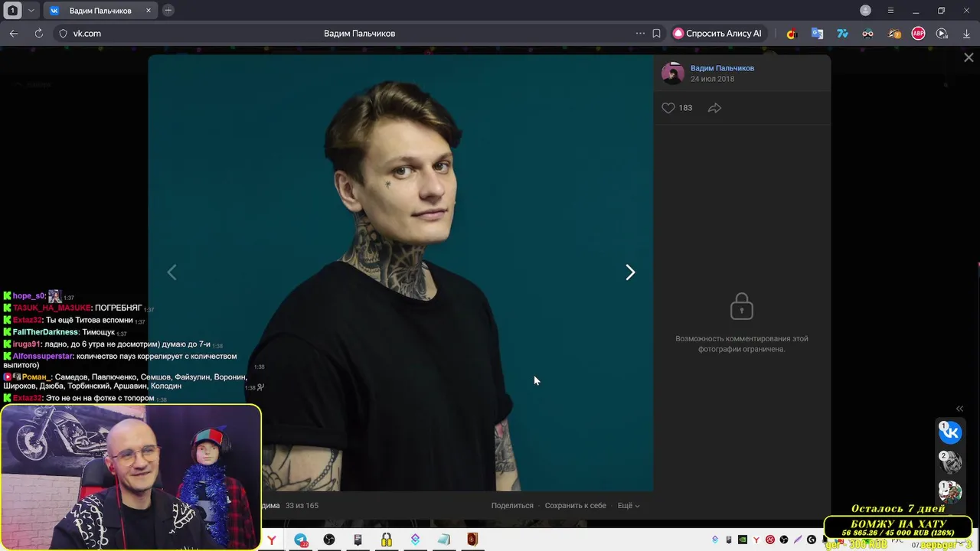This screenshot has height=551, width=980.
Task: Open Yandex Browser in the taskbar
Action: click(x=271, y=540)
